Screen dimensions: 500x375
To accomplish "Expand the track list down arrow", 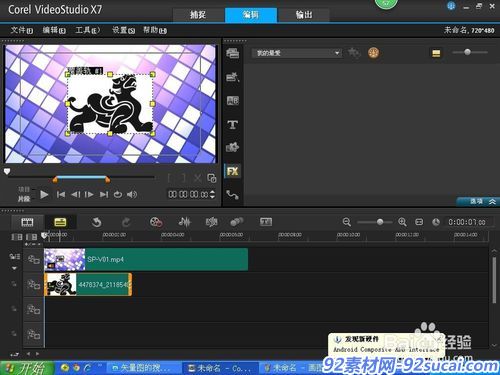I will click(14, 268).
